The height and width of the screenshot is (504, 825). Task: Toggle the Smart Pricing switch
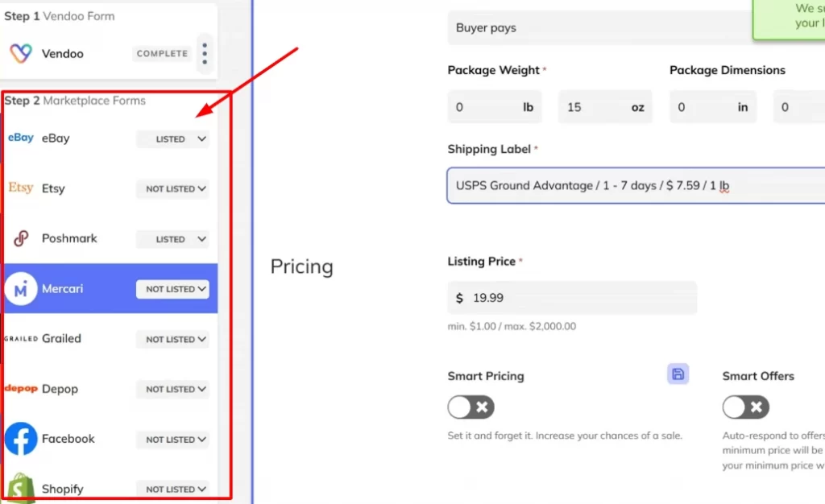471,407
